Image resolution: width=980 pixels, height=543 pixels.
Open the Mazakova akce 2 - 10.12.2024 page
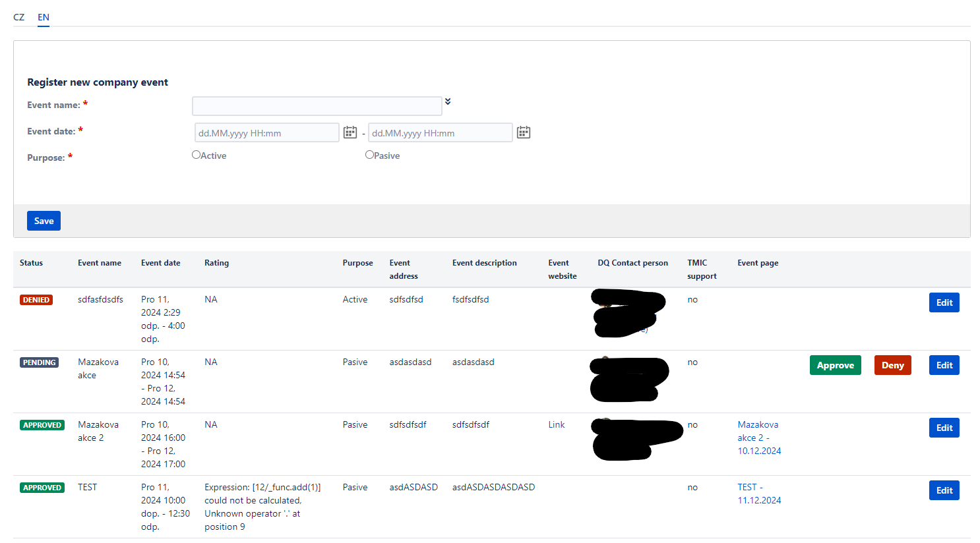[x=759, y=438]
